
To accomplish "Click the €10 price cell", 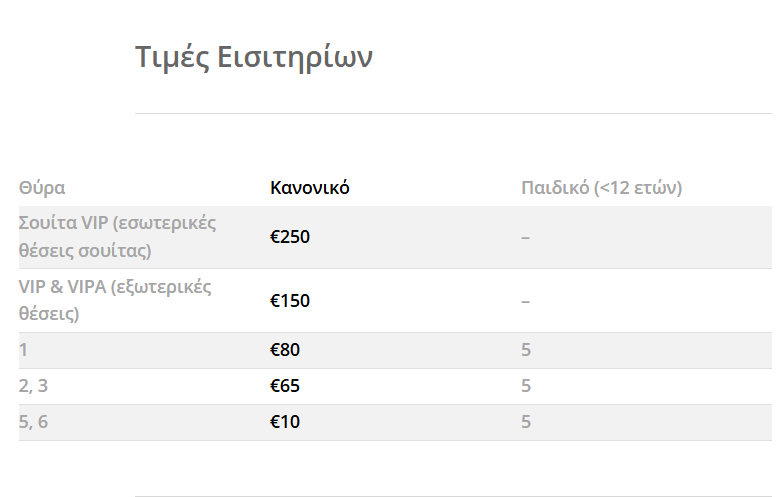I will point(285,422).
